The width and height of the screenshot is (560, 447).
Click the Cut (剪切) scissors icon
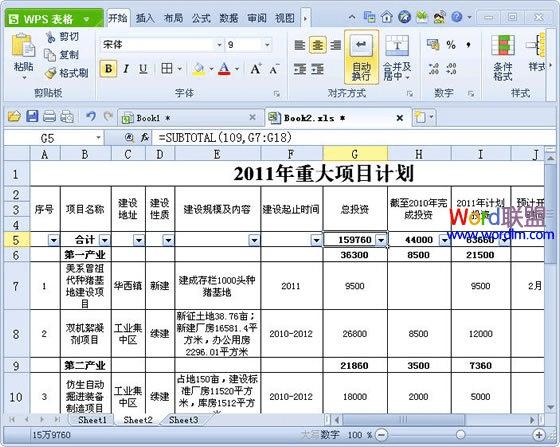[x=50, y=37]
